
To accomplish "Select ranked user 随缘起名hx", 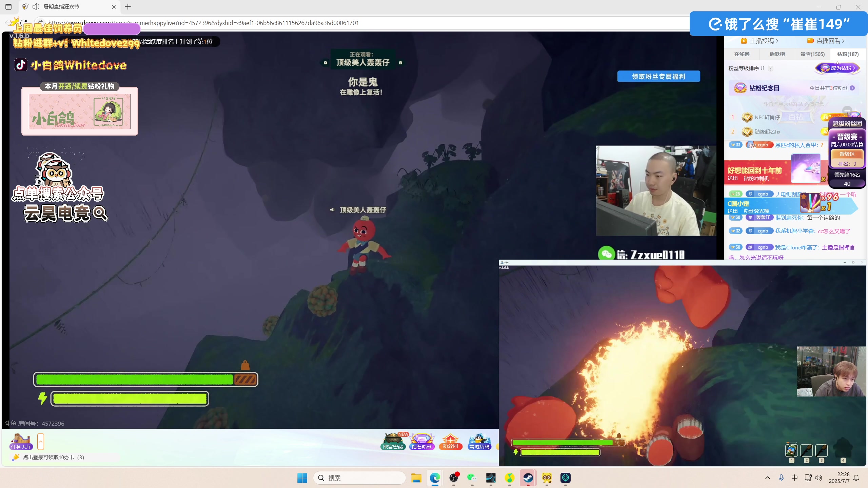I will 767,131.
